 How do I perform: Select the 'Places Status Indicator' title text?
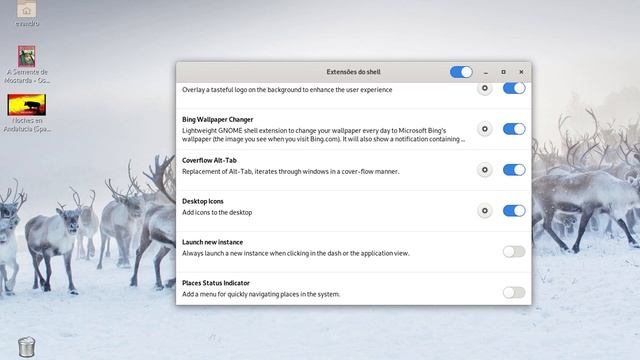pyautogui.click(x=216, y=283)
